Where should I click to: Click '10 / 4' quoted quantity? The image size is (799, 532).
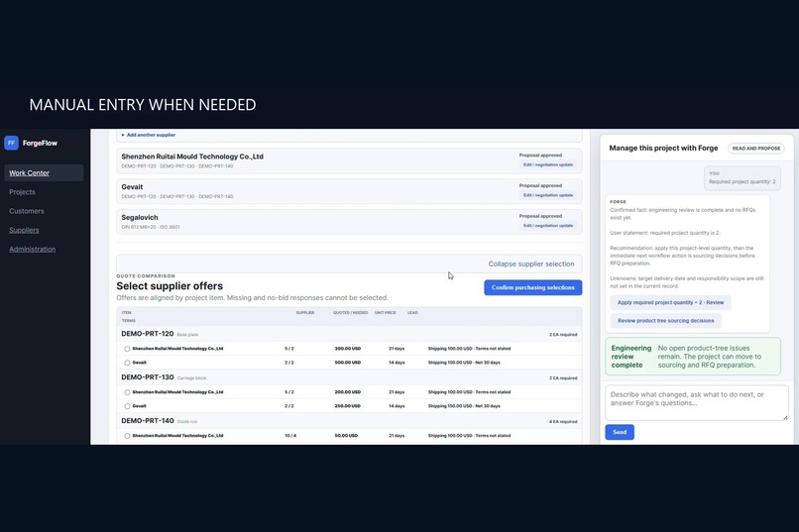pyautogui.click(x=289, y=436)
